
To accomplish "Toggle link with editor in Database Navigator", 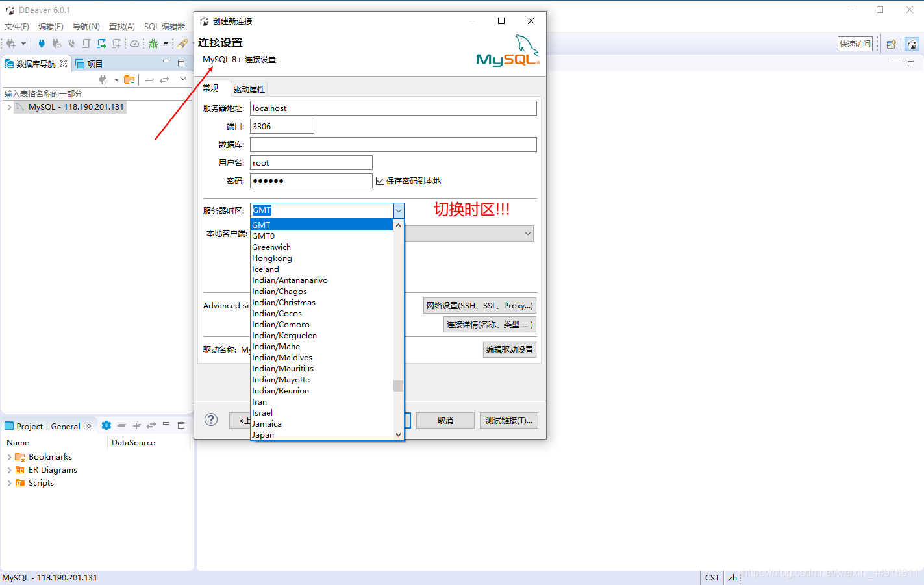I will [164, 79].
